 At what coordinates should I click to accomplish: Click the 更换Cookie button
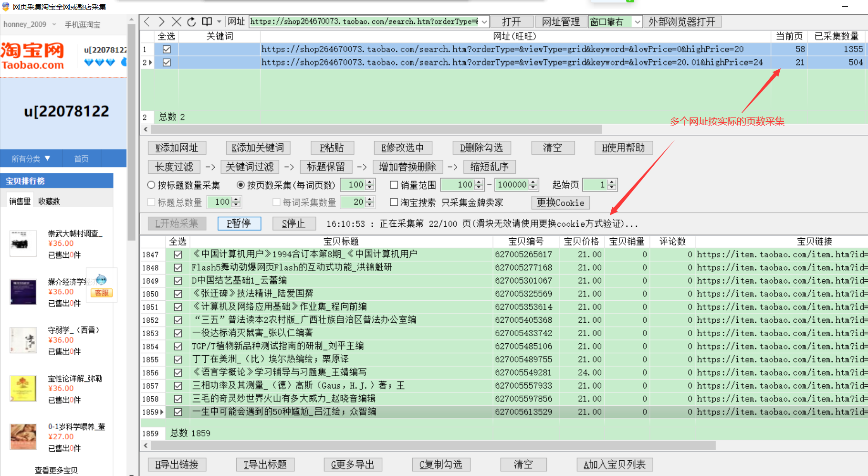[560, 203]
